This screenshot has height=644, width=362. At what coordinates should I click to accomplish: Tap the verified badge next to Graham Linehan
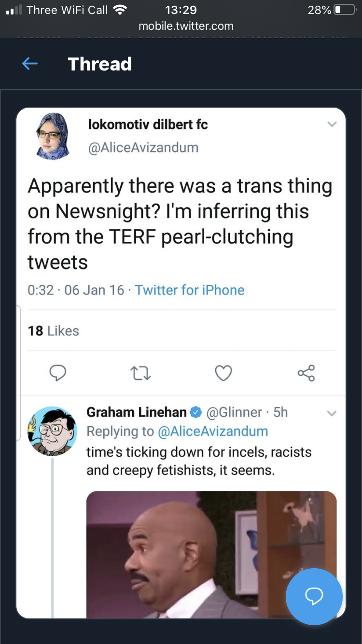(x=195, y=412)
